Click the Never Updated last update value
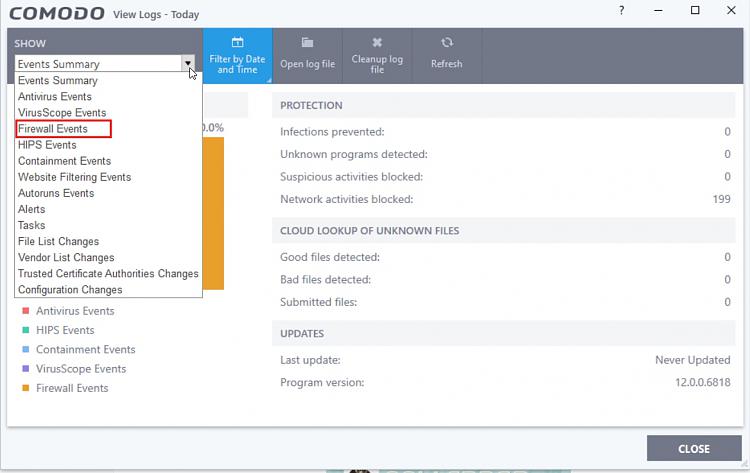 point(693,360)
